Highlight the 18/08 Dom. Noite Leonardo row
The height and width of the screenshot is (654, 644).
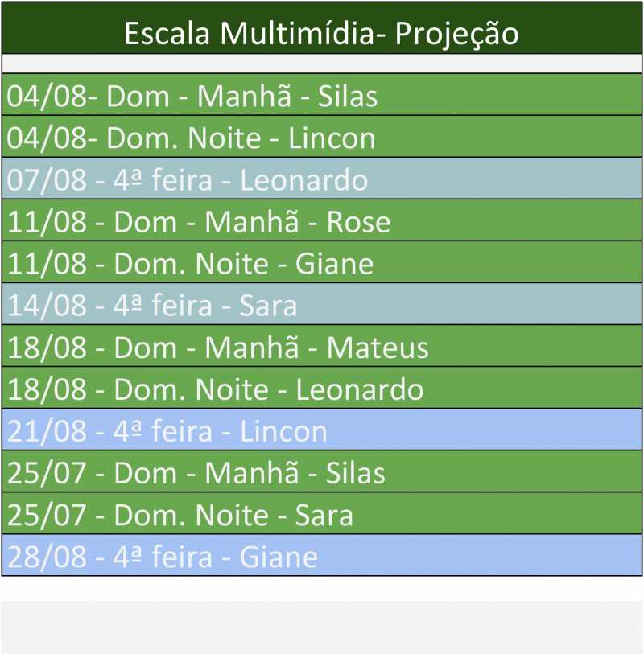coord(322,390)
